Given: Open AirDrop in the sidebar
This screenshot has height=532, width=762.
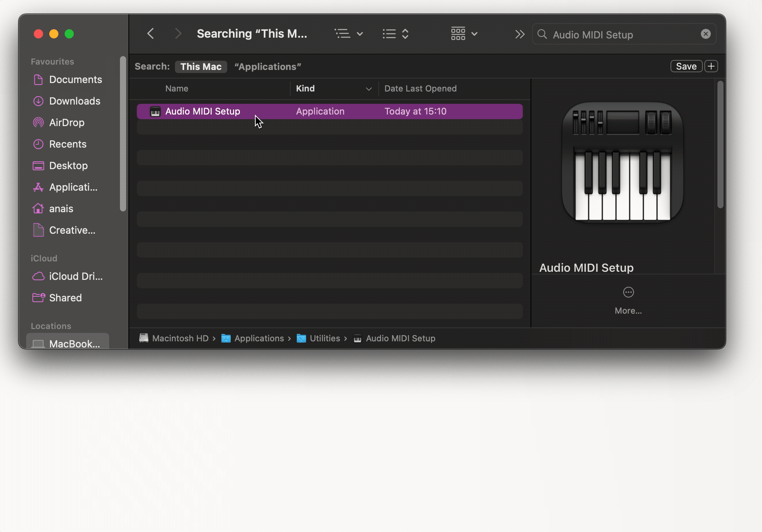Looking at the screenshot, I should point(67,123).
